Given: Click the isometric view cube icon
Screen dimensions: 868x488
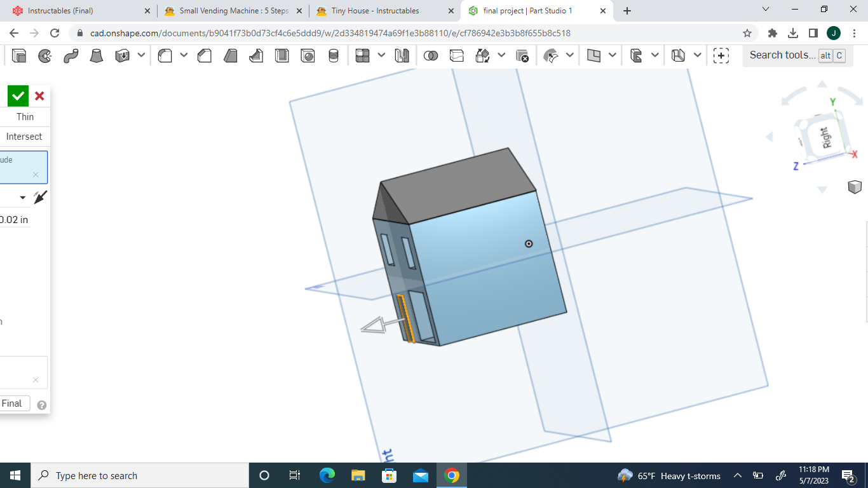Looking at the screenshot, I should 855,187.
